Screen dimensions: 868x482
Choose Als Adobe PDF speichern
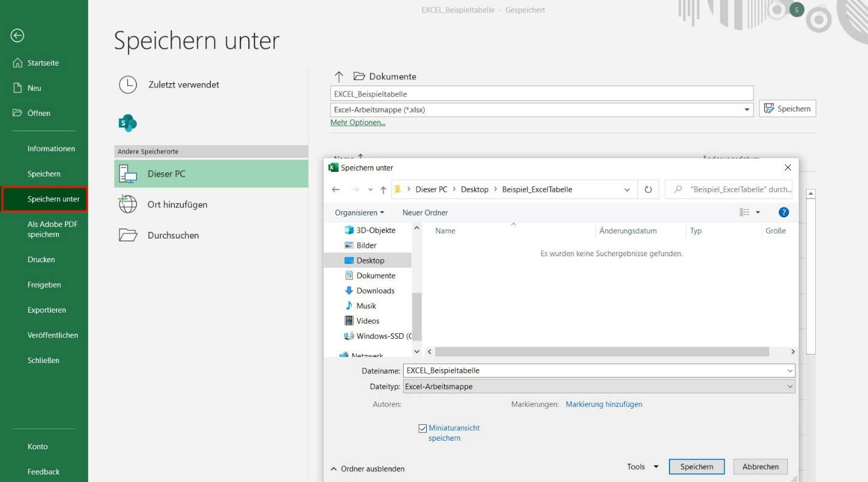(52, 229)
